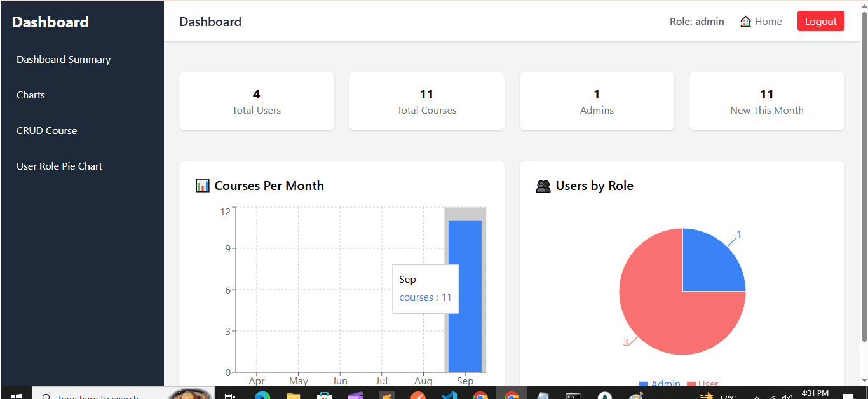This screenshot has height=399, width=868.
Task: Click the scrollbar down arrow
Action: [x=864, y=381]
